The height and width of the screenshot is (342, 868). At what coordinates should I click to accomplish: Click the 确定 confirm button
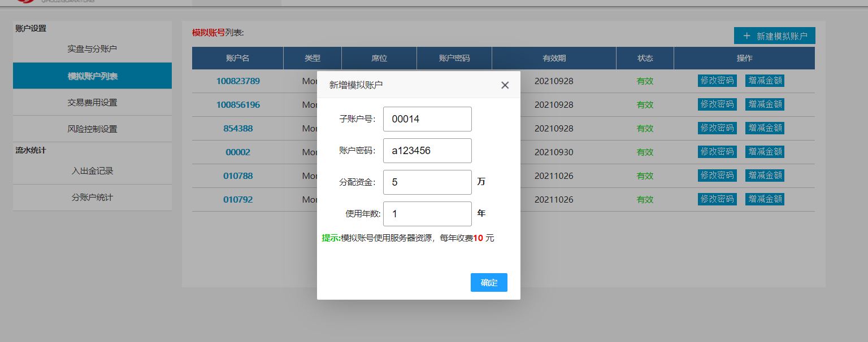coord(489,282)
